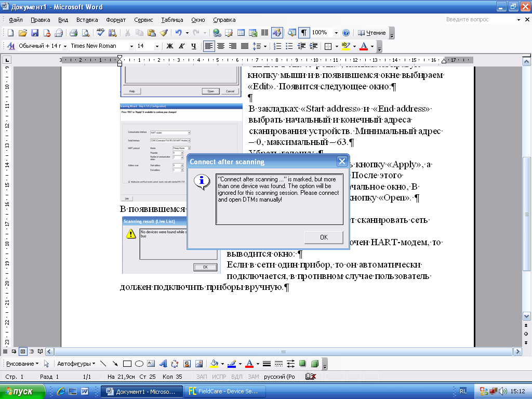
Task: Toggle left text alignment
Action: coord(209,46)
